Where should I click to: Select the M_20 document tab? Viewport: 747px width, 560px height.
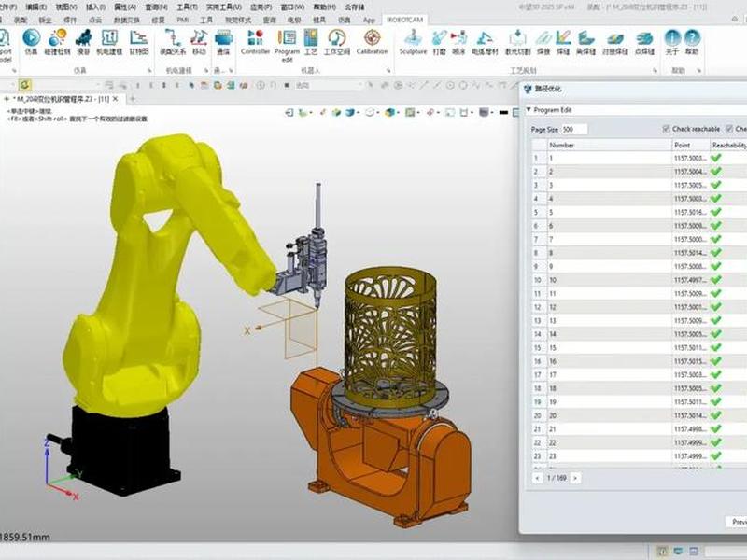(x=63, y=99)
